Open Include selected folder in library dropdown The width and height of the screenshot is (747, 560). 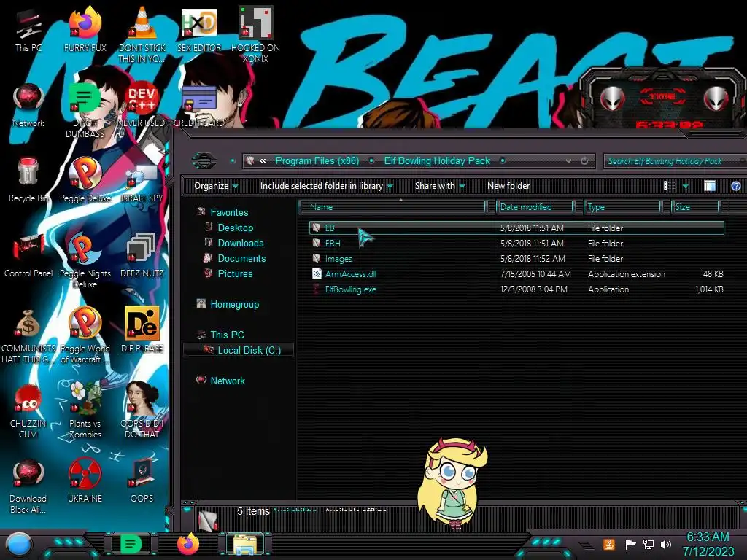[x=326, y=186]
